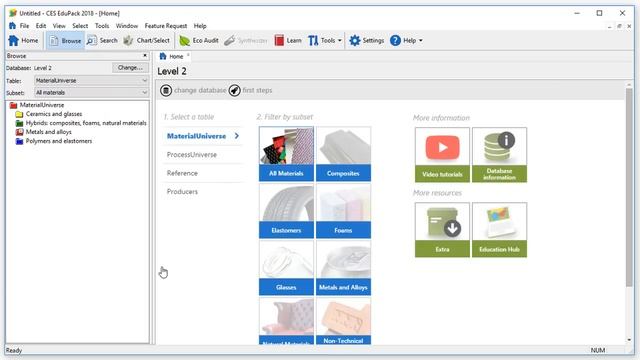
Task: Open Settings from the toolbar
Action: tap(367, 40)
